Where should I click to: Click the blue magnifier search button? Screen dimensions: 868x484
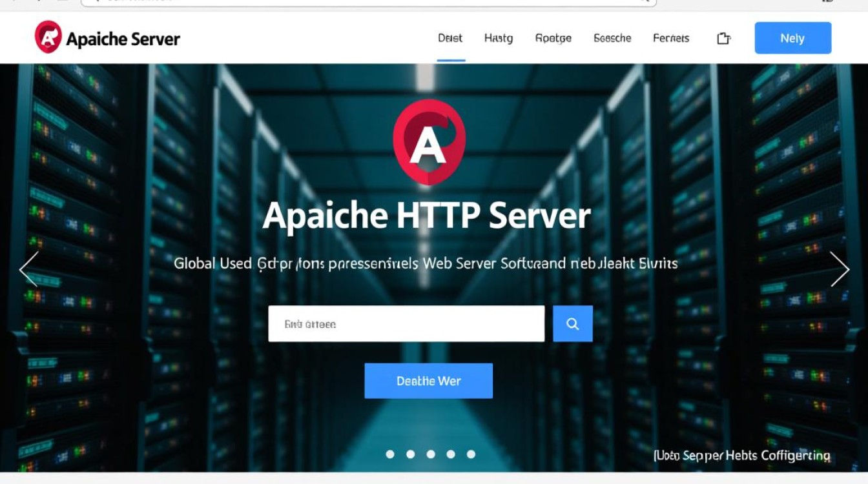pos(573,324)
